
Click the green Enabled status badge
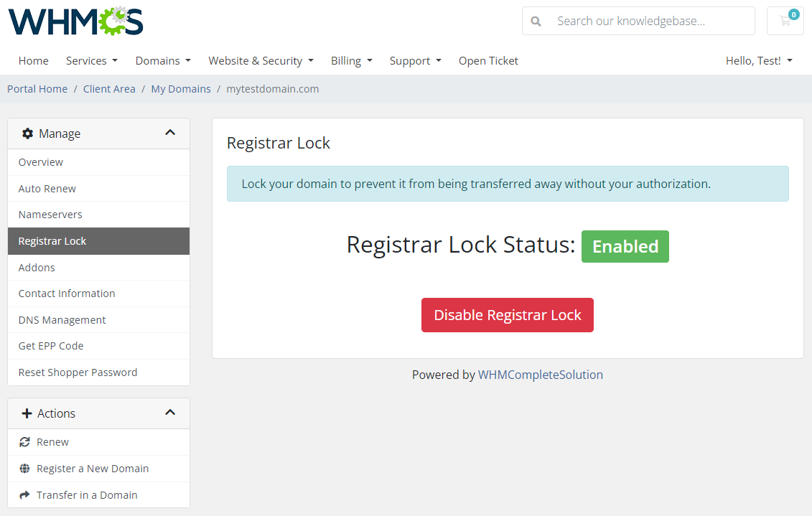click(x=625, y=246)
